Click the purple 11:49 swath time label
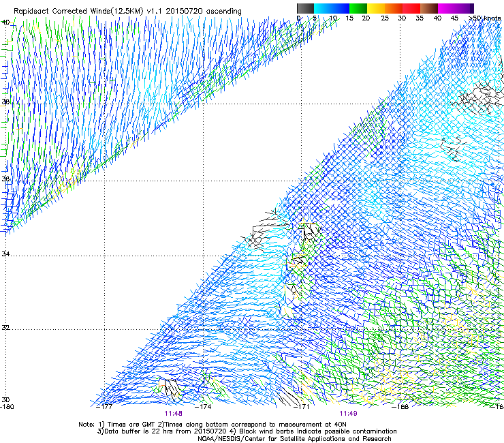 [348, 414]
